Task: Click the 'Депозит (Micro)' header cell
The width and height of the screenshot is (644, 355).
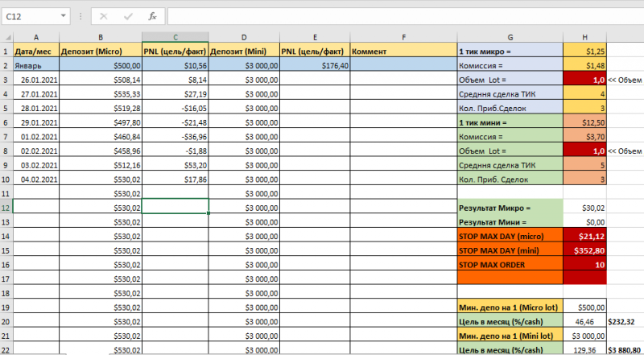Action: (x=101, y=51)
